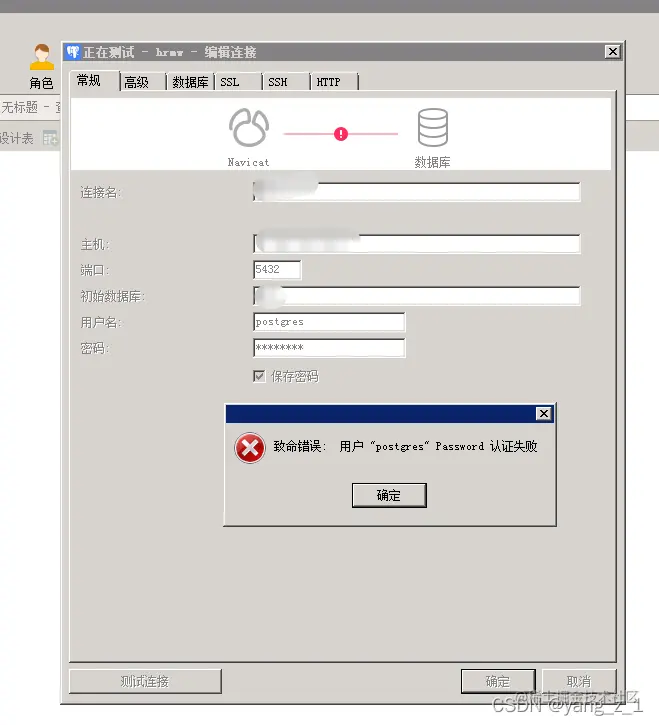Click the 取消 button

[579, 681]
